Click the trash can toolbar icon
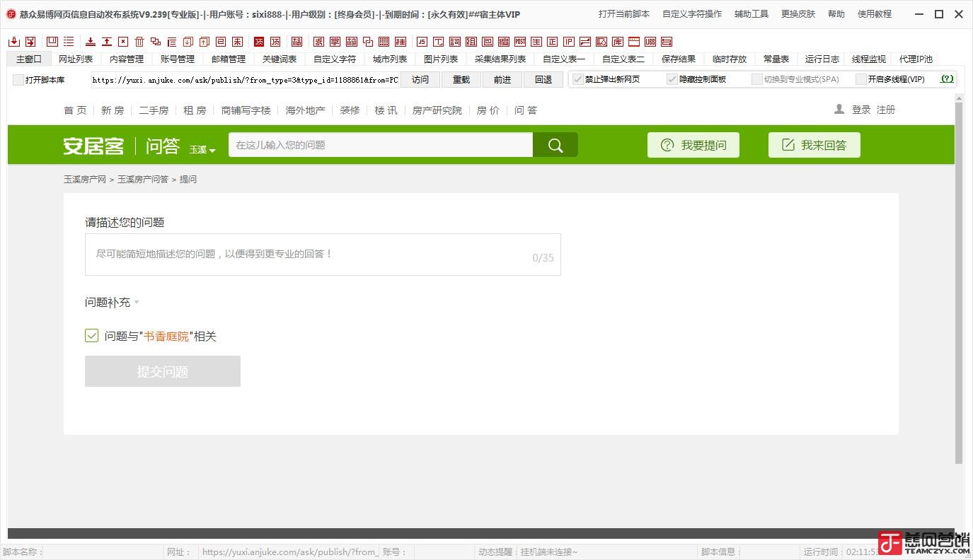 coord(139,42)
